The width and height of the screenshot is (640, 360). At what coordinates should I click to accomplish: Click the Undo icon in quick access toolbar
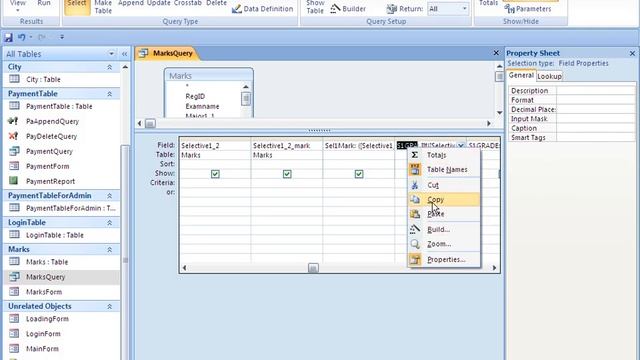(x=22, y=37)
